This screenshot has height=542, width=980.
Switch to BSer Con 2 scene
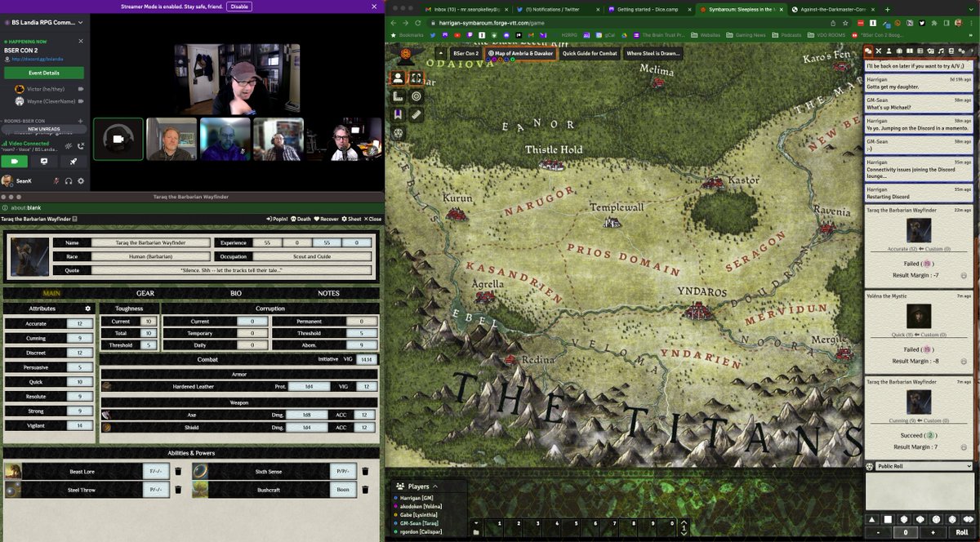coord(465,53)
